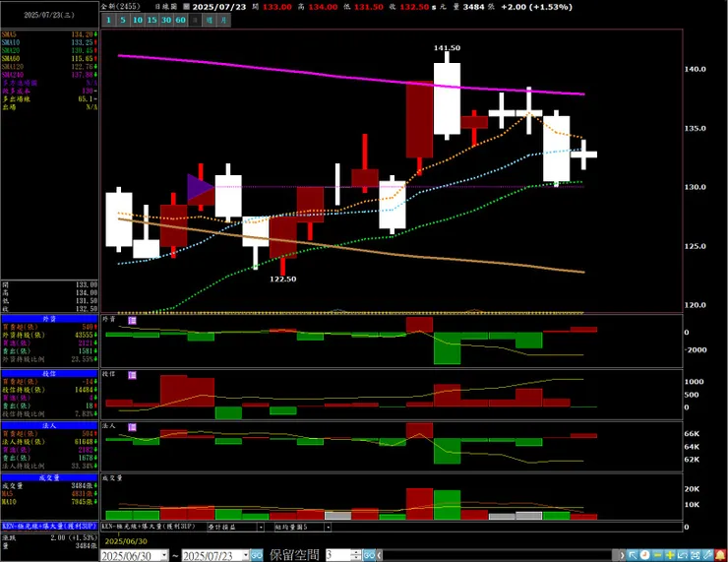Image resolution: width=728 pixels, height=562 pixels.
Task: Open the end date 2025/07/23 dropdown
Action: coord(246,555)
